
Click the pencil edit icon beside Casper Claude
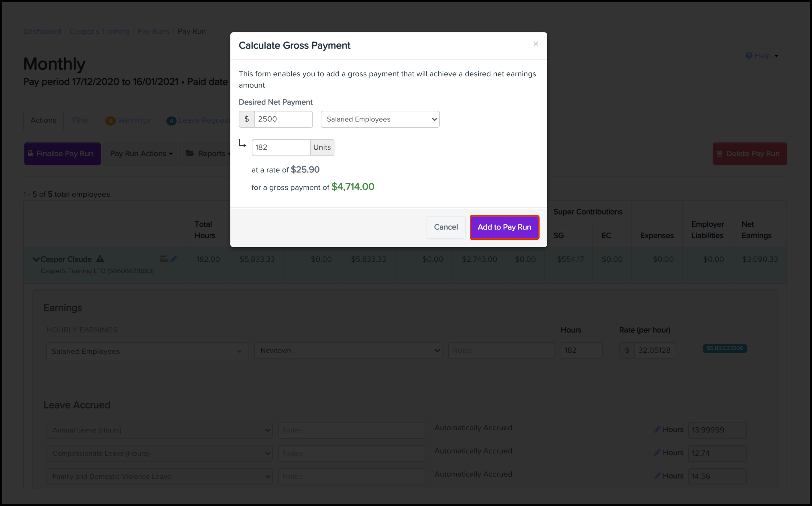click(x=173, y=259)
